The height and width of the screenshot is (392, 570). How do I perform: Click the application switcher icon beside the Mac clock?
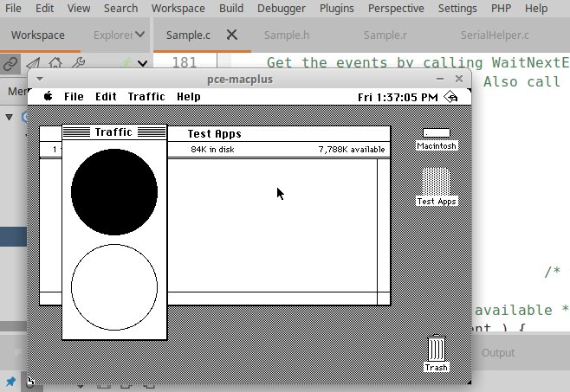point(450,97)
